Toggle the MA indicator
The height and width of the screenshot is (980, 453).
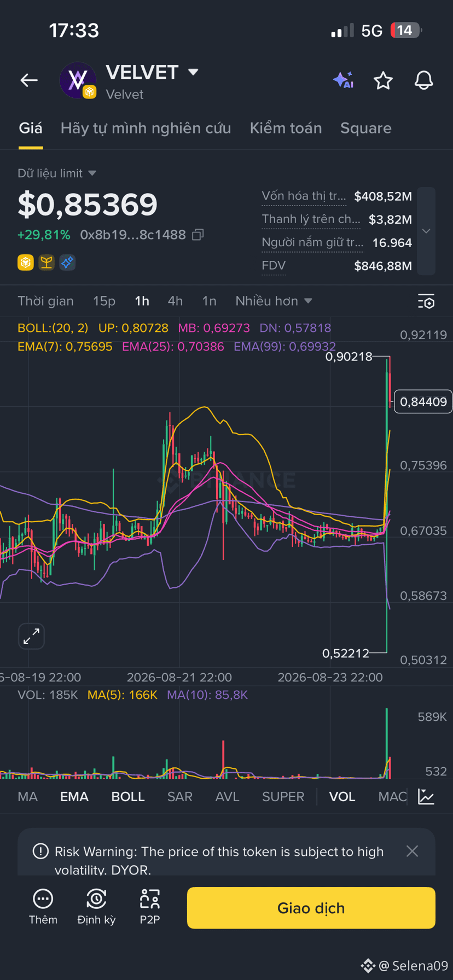(x=28, y=796)
